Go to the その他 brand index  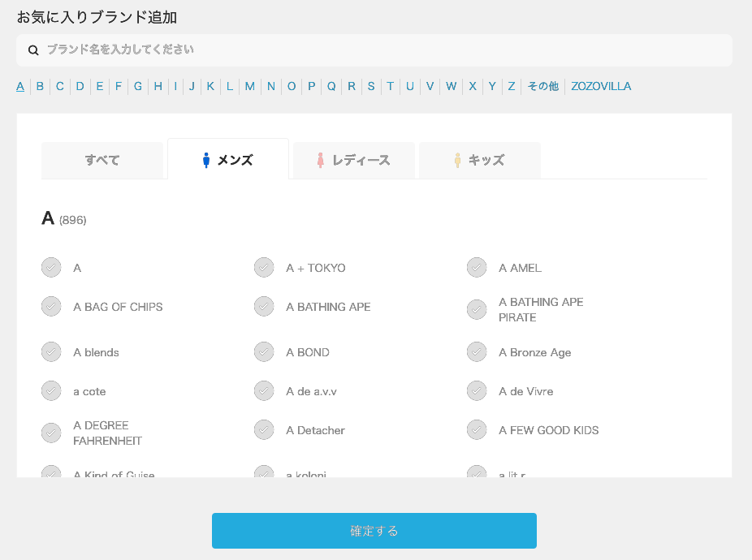click(543, 86)
